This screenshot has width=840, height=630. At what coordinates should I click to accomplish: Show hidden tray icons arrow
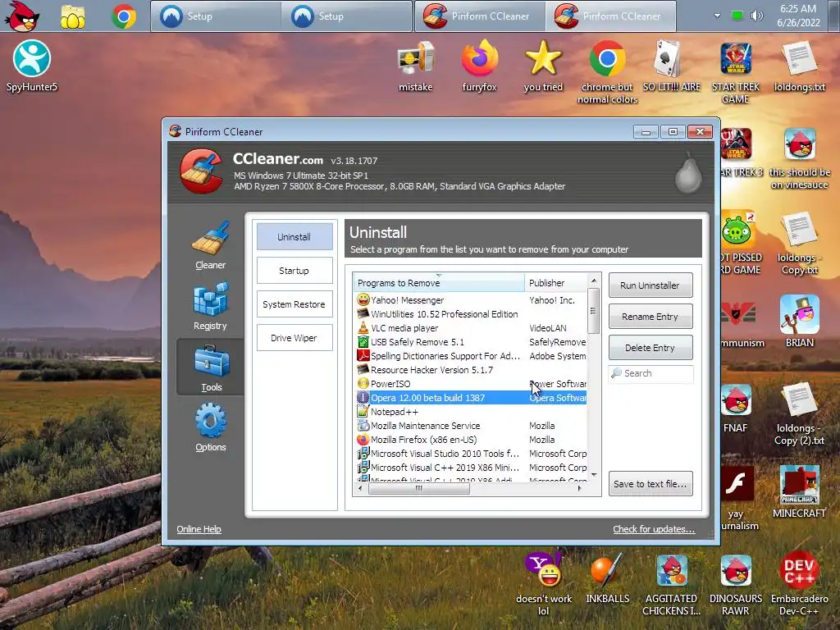pos(717,16)
